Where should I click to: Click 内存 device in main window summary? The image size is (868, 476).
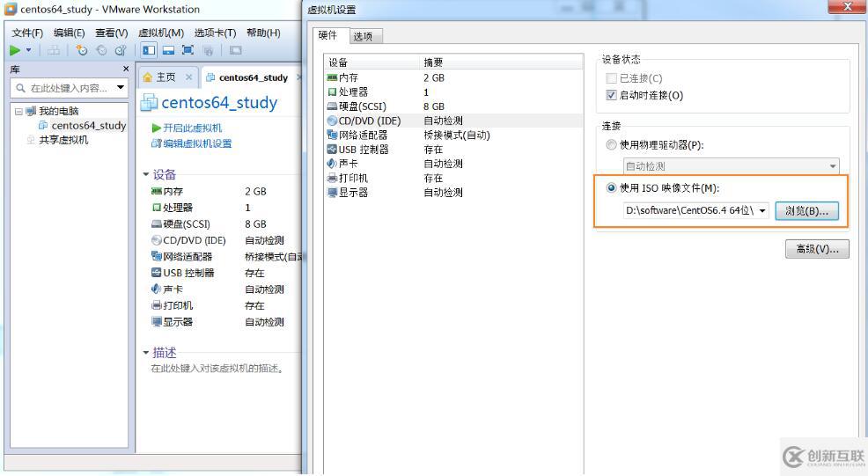173,191
